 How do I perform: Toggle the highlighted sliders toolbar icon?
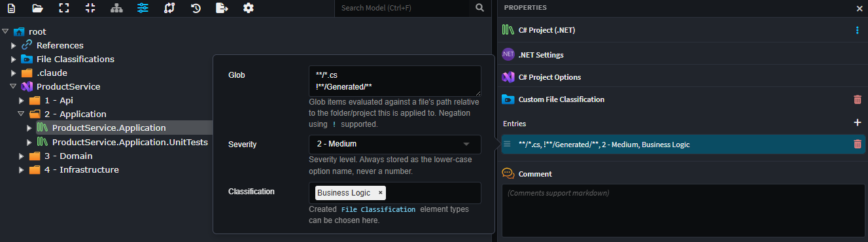[143, 9]
